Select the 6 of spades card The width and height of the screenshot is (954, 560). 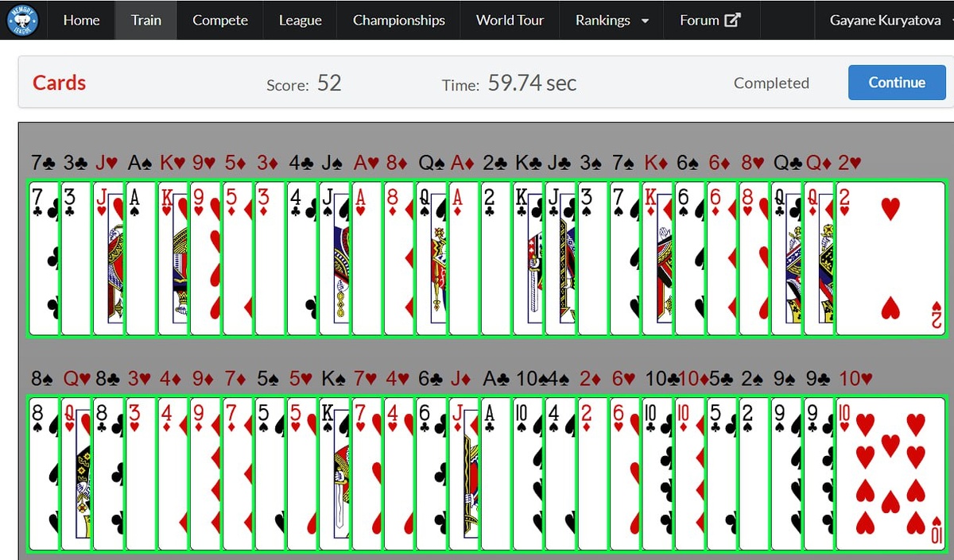689,258
